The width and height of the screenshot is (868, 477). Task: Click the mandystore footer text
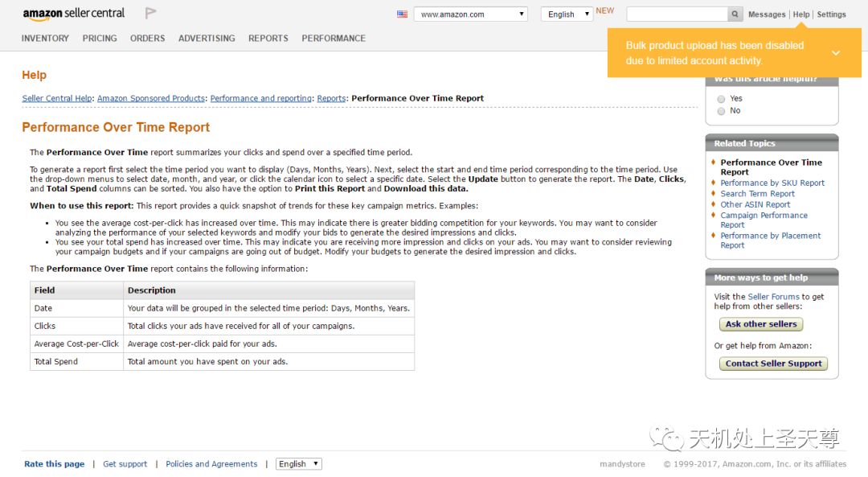click(x=622, y=464)
